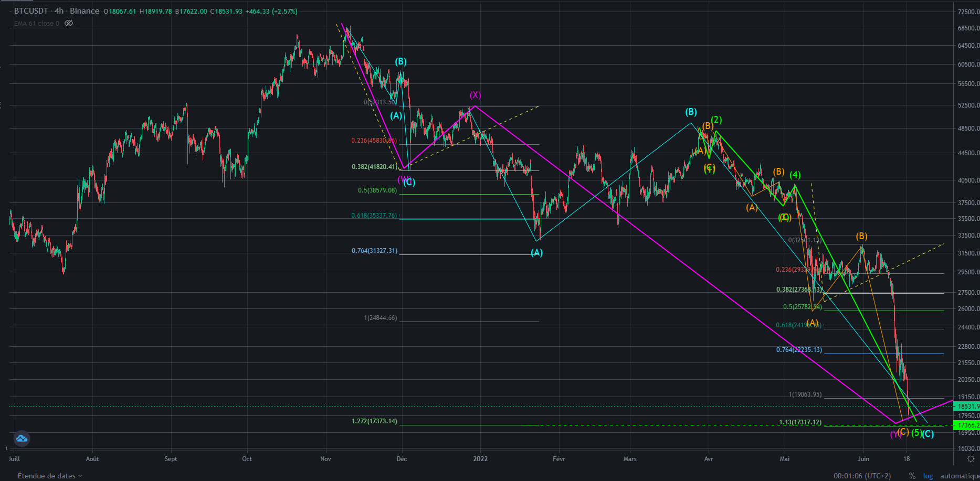Click the green 18531.9 current price label
980x481 pixels.
click(967, 406)
